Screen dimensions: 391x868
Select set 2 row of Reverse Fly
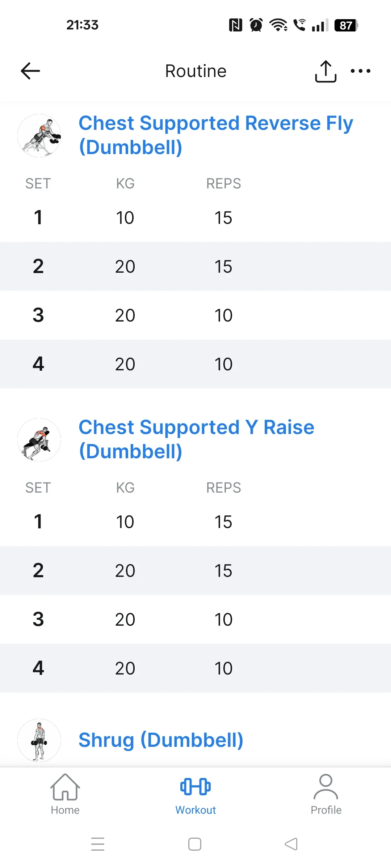click(x=195, y=267)
